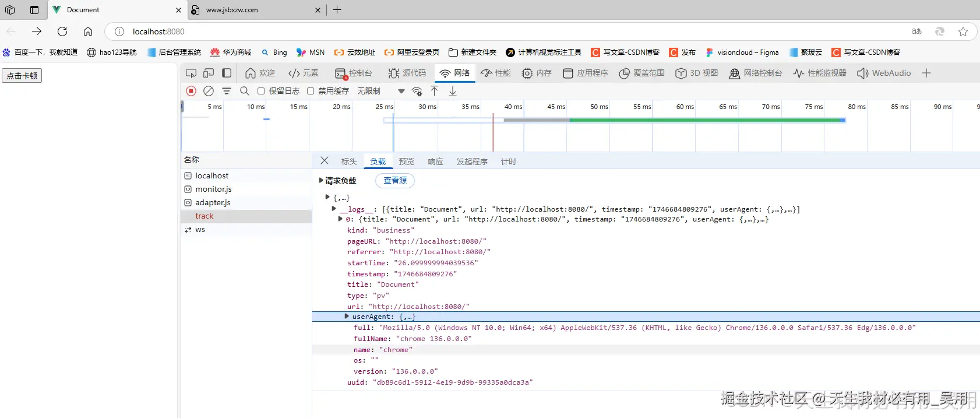This screenshot has height=418, width=980.
Task: Open the 覆盖范围 coverage tab
Action: click(x=641, y=73)
